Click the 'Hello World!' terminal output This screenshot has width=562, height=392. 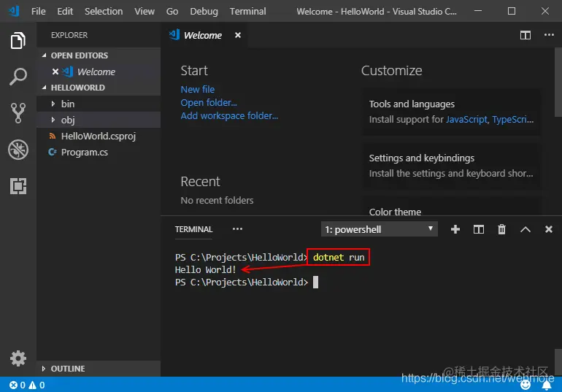(205, 270)
